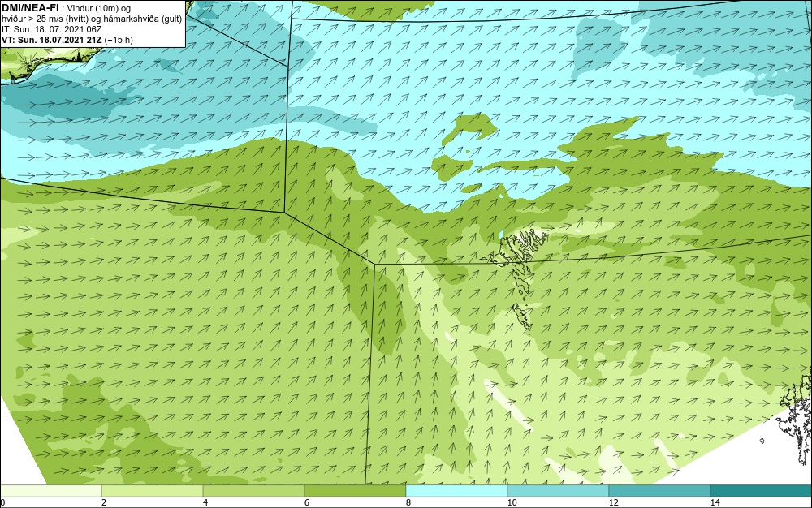Click the 'VT: Sun. 18.07.2021 21Z' valid time
The height and width of the screenshot is (508, 812).
click(52, 39)
